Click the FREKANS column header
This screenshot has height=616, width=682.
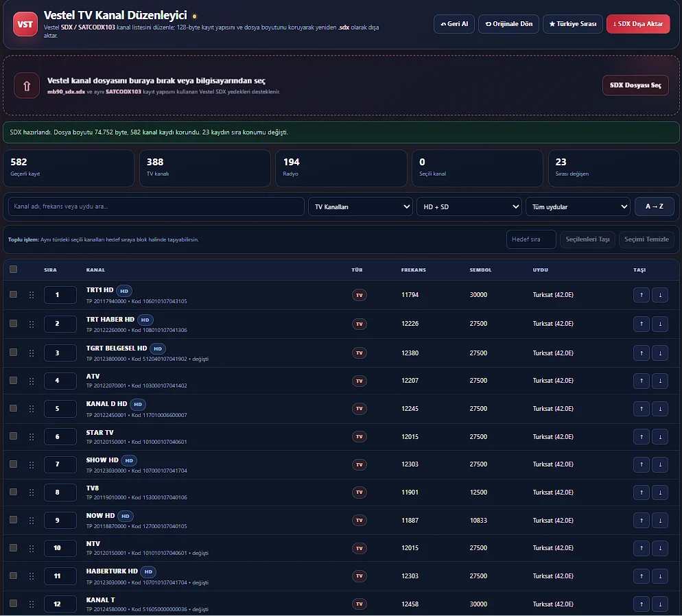click(414, 270)
